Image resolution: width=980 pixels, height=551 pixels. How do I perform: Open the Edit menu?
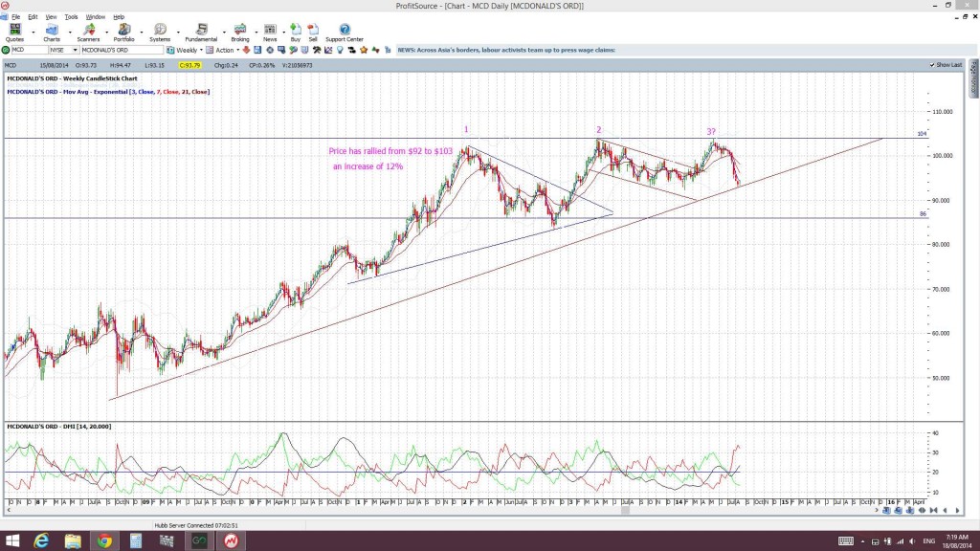point(33,17)
